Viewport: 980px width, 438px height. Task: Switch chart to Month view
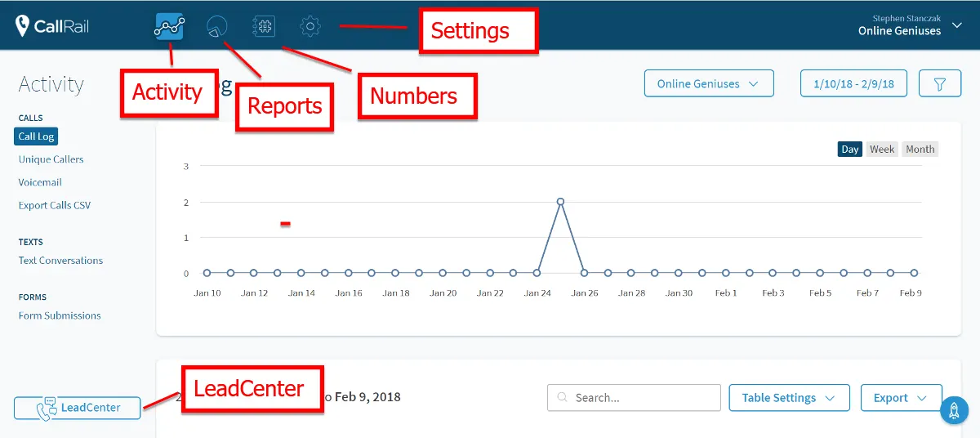[920, 150]
